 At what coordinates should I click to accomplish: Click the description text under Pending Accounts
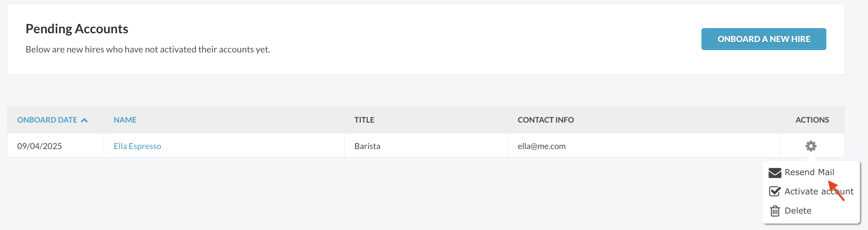click(x=148, y=49)
